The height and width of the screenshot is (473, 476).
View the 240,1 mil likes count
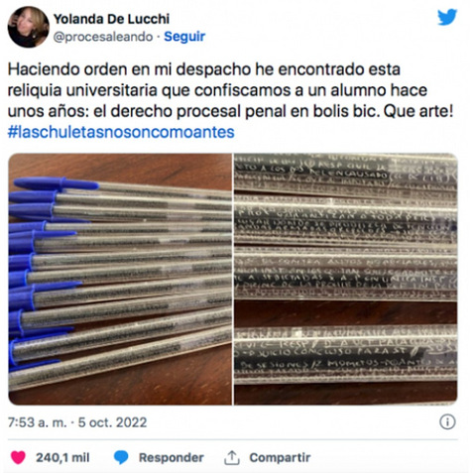click(x=62, y=457)
